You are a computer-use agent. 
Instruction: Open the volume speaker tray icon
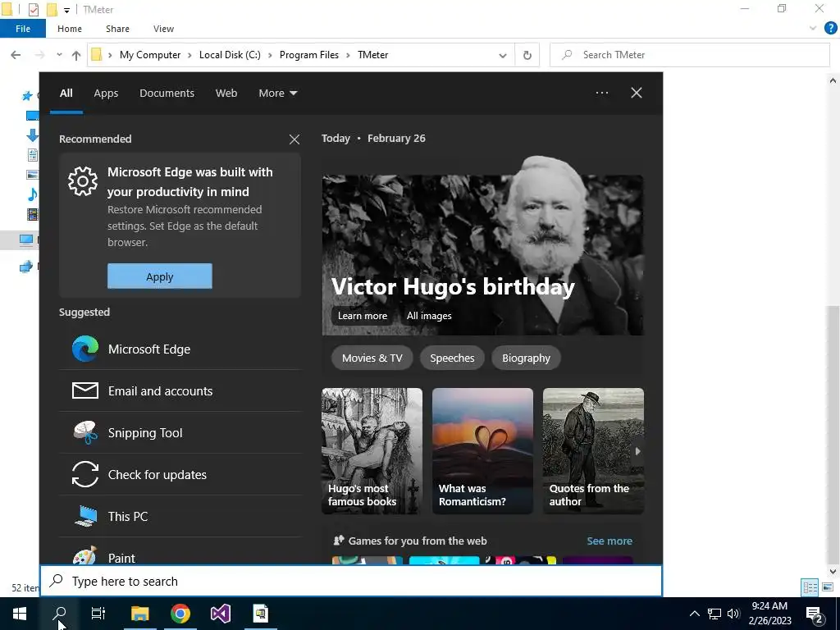(733, 614)
